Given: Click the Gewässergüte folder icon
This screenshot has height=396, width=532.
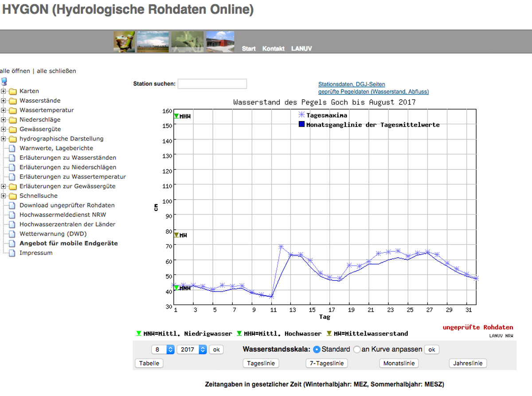Looking at the screenshot, I should click(x=12, y=129).
